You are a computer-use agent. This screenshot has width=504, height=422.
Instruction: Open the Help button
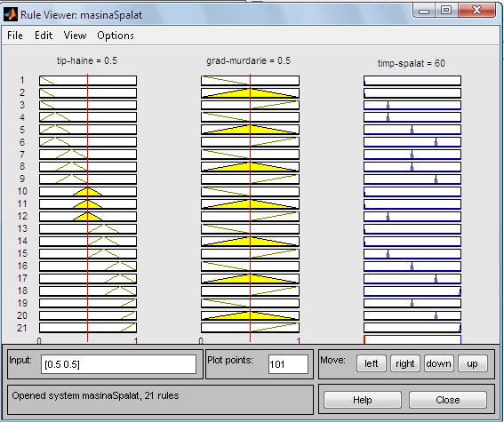click(x=363, y=400)
